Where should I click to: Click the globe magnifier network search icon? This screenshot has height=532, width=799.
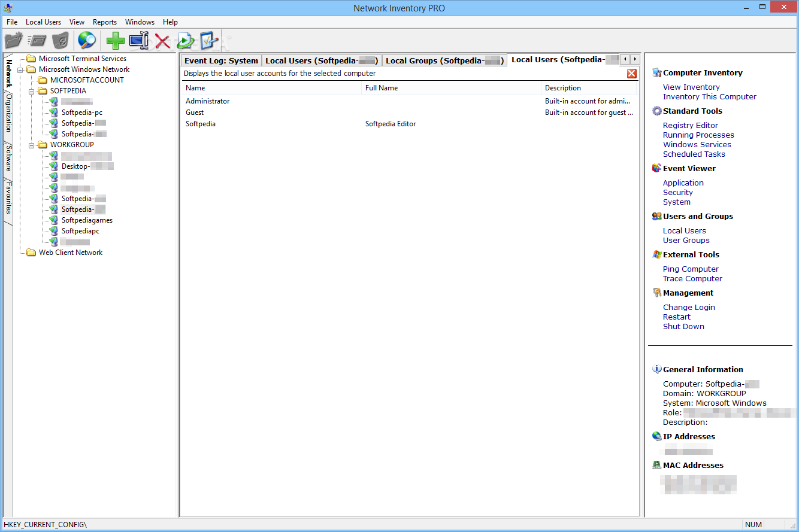[x=87, y=40]
